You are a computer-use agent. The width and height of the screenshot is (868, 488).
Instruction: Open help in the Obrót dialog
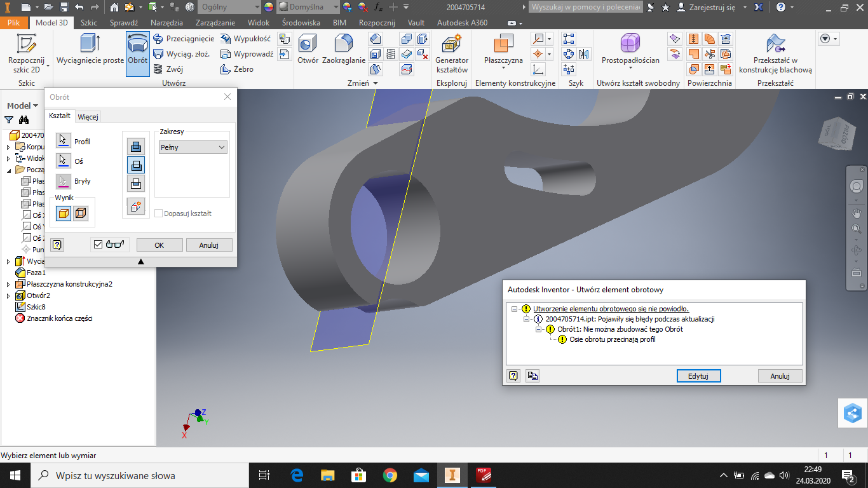57,245
